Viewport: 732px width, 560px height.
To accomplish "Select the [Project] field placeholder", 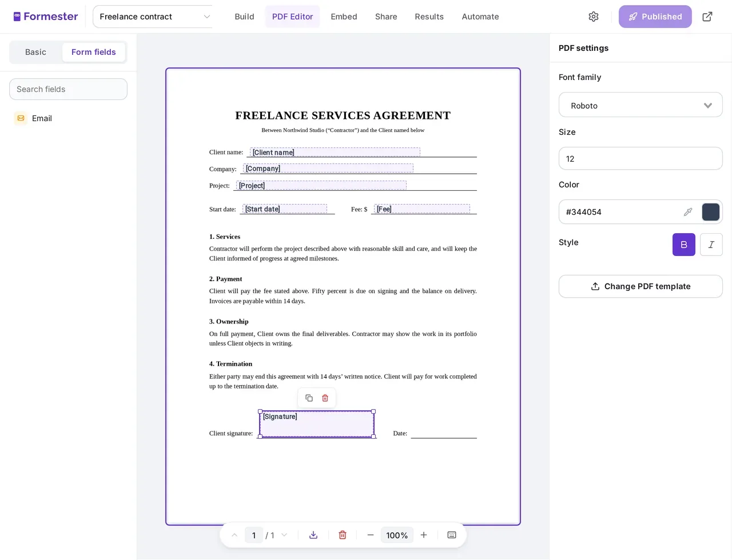I will coord(321,185).
